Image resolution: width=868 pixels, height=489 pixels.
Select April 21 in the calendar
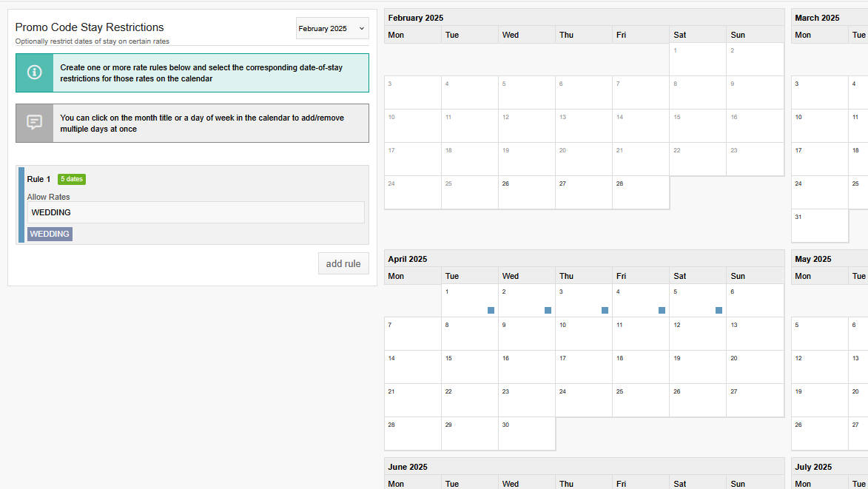click(x=413, y=400)
